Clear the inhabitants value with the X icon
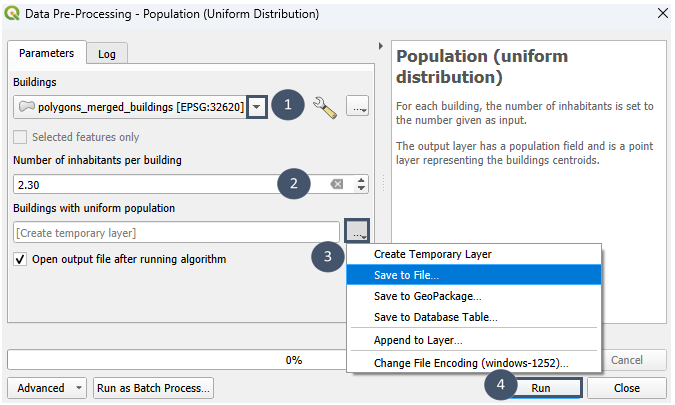 tap(337, 184)
